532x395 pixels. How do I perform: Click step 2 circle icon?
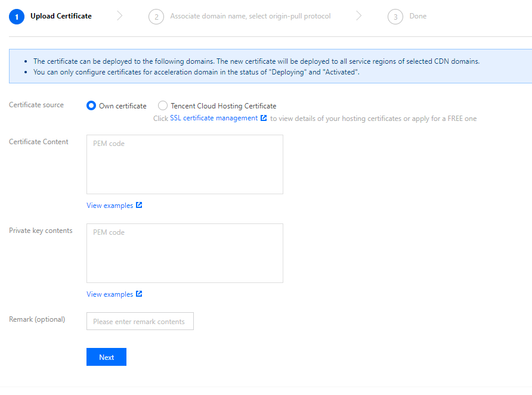(x=156, y=17)
